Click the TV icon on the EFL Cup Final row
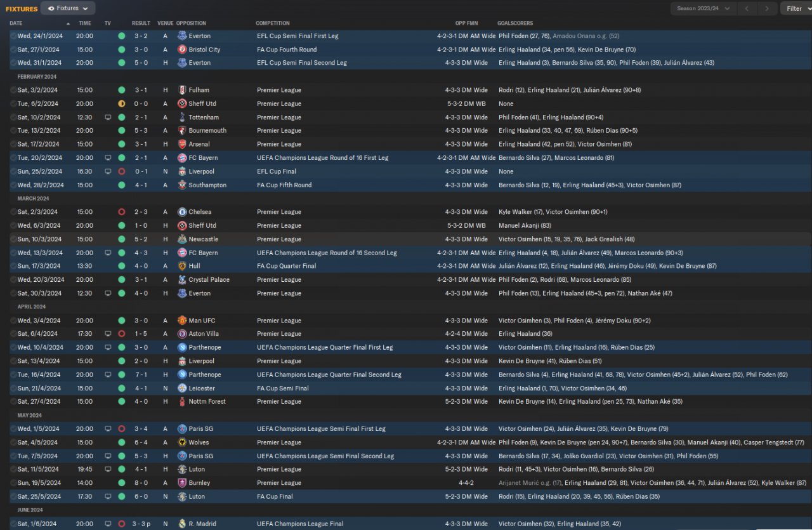This screenshot has width=812, height=530. coord(108,171)
